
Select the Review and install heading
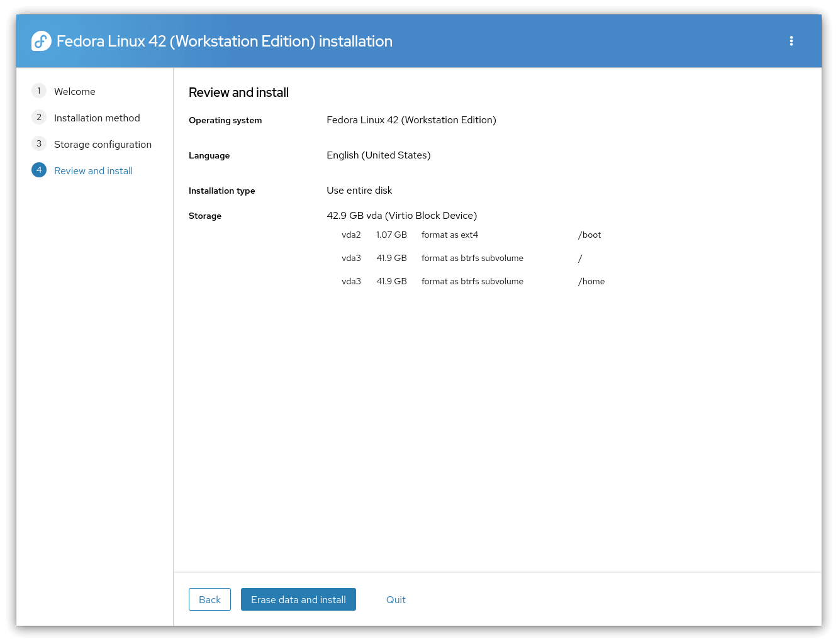tap(238, 92)
